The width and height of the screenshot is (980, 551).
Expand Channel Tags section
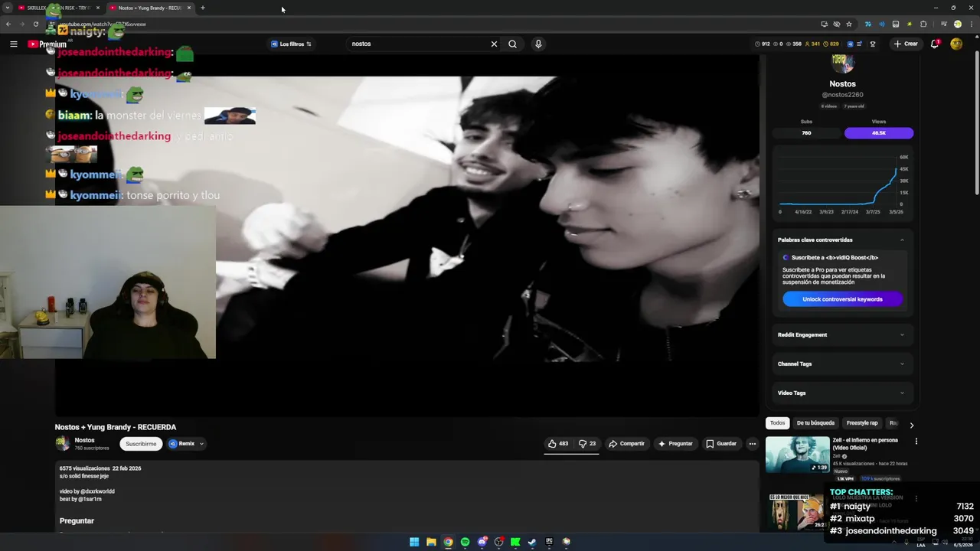(x=842, y=364)
